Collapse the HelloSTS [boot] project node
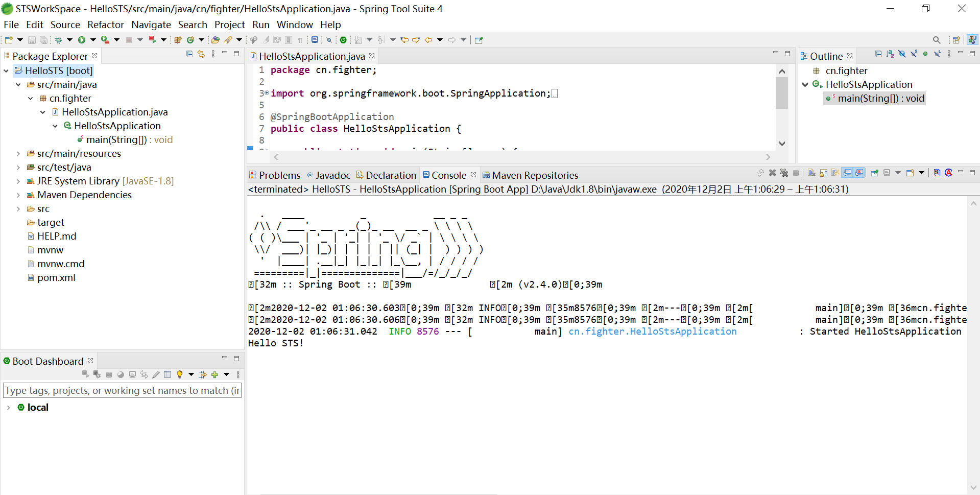The height and width of the screenshot is (495, 980). [x=6, y=71]
